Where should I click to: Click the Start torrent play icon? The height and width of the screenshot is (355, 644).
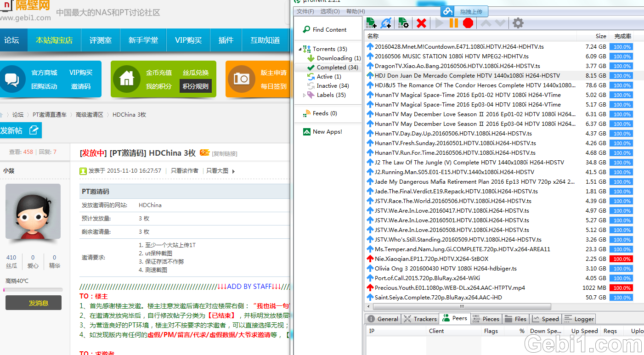(440, 23)
